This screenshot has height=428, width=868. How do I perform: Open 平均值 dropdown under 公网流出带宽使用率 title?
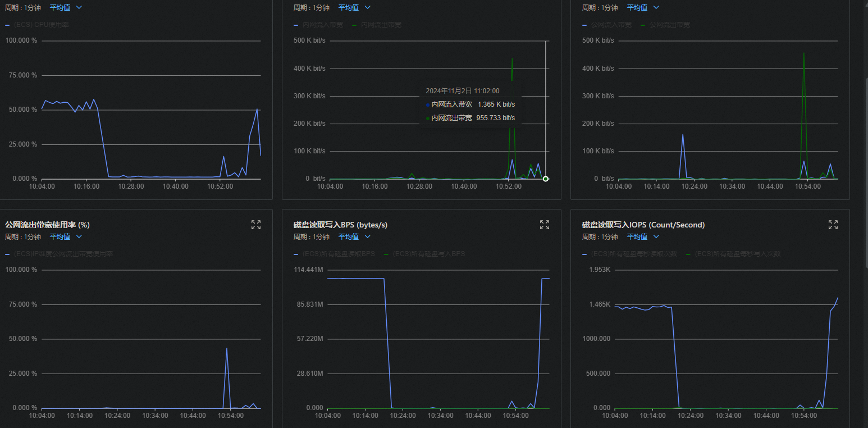[66, 237]
